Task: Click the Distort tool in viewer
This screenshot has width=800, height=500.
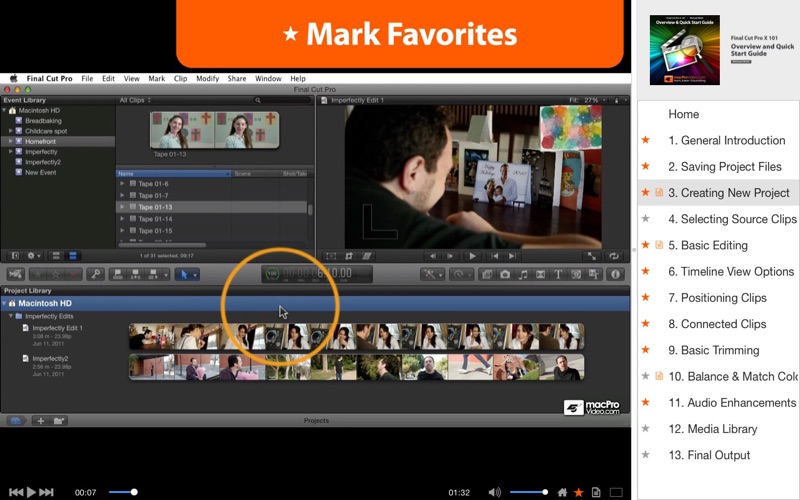Action: click(x=366, y=256)
